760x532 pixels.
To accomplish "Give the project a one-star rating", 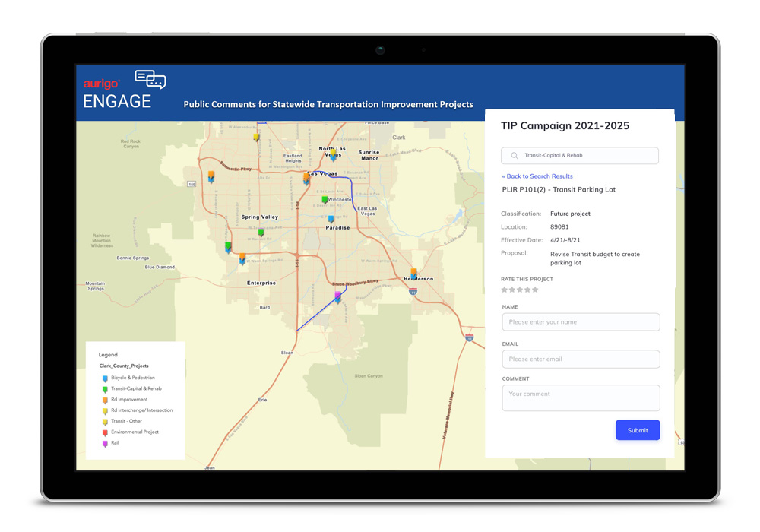I will coord(505,289).
